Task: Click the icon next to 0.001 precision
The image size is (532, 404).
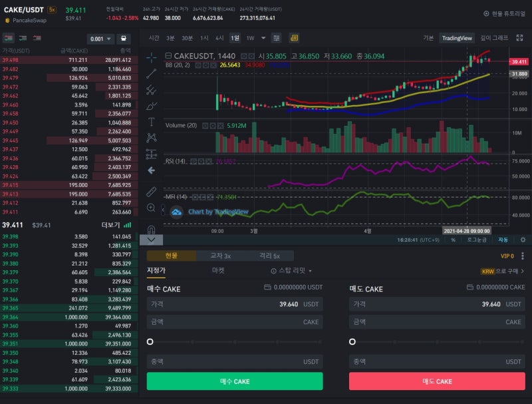Action: click(124, 39)
